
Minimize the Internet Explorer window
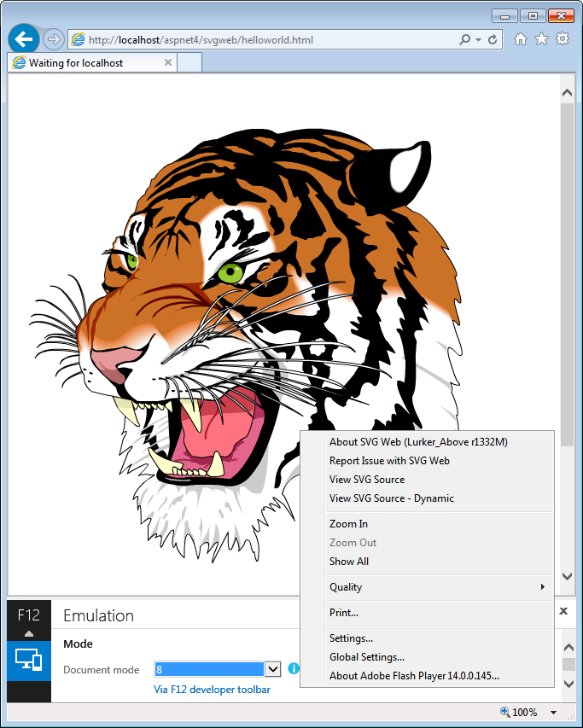[505, 15]
